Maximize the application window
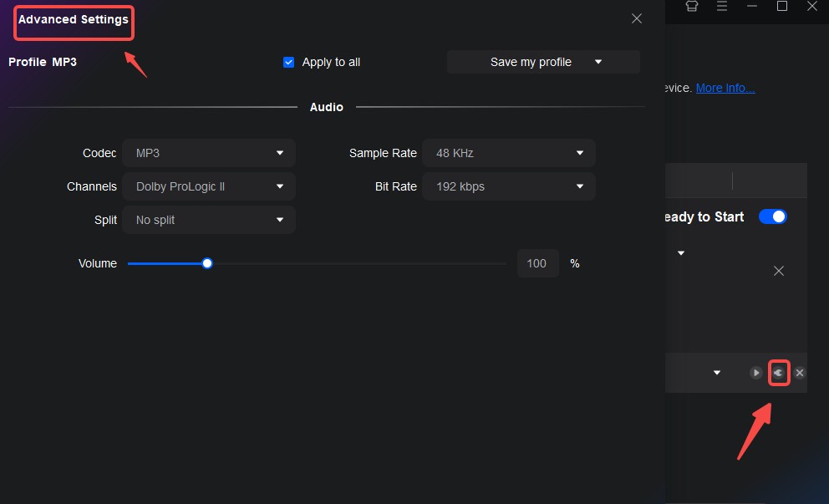The width and height of the screenshot is (829, 504). click(x=782, y=7)
